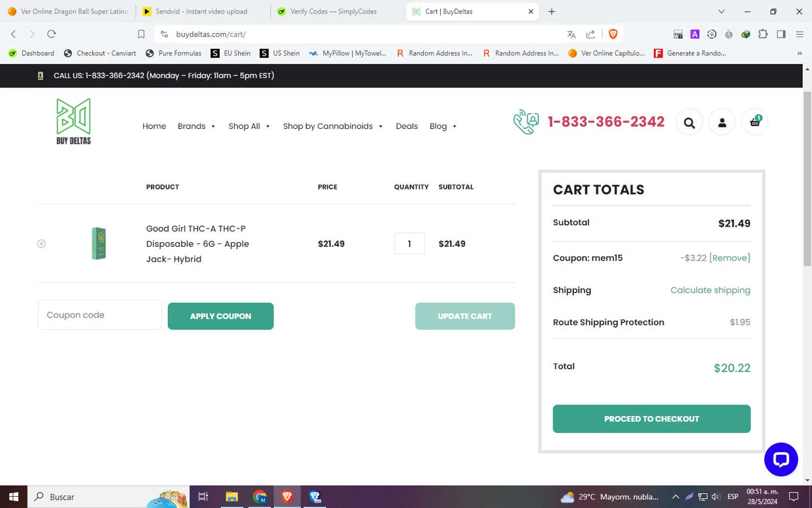Open Chrome from the taskbar
The height and width of the screenshot is (508, 812).
(260, 497)
